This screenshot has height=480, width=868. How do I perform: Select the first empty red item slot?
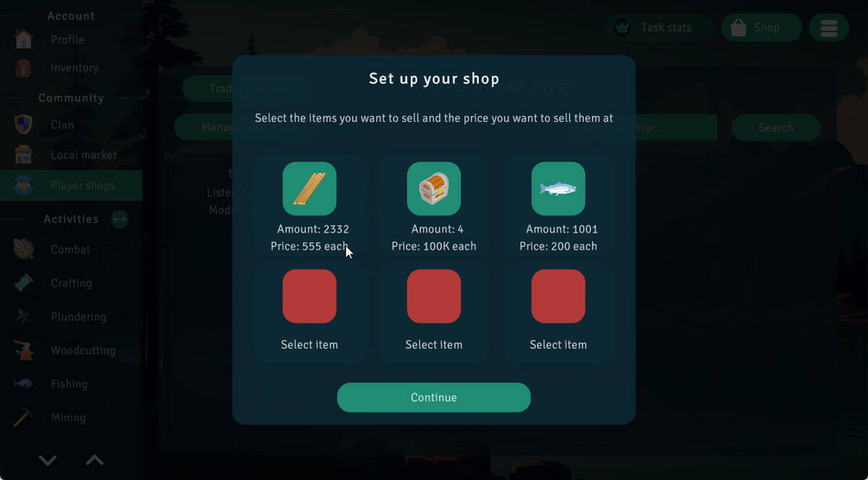click(x=310, y=296)
